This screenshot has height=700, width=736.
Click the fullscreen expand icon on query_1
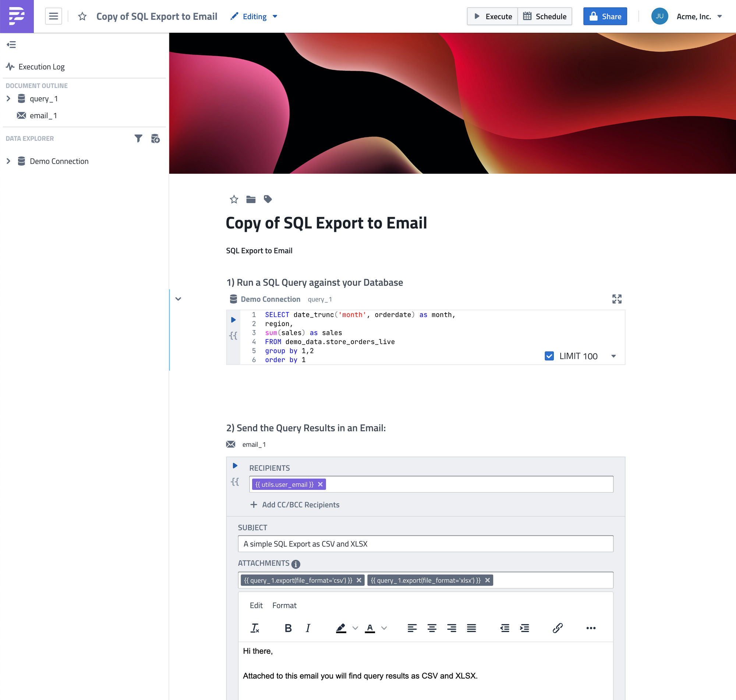pyautogui.click(x=617, y=299)
